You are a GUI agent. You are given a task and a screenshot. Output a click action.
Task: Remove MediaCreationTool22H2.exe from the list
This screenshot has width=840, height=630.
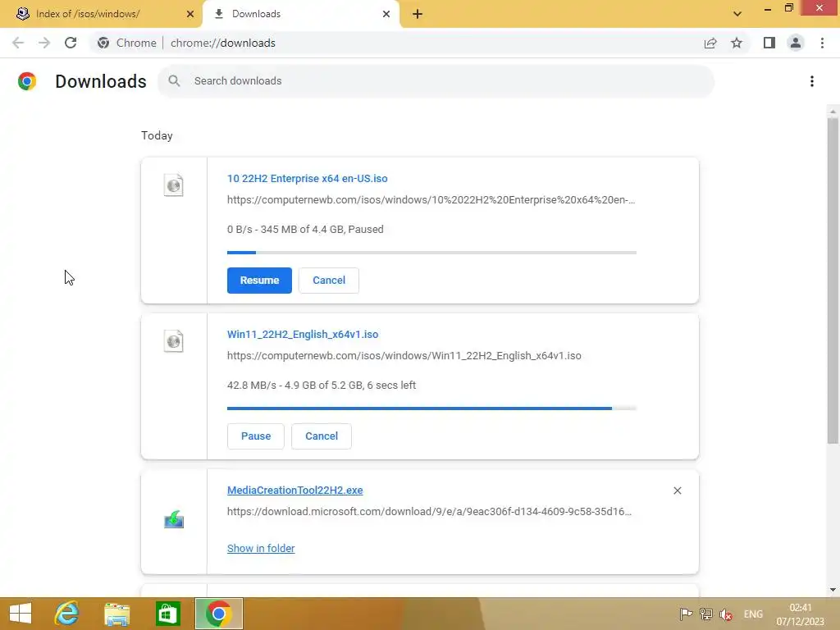677,491
